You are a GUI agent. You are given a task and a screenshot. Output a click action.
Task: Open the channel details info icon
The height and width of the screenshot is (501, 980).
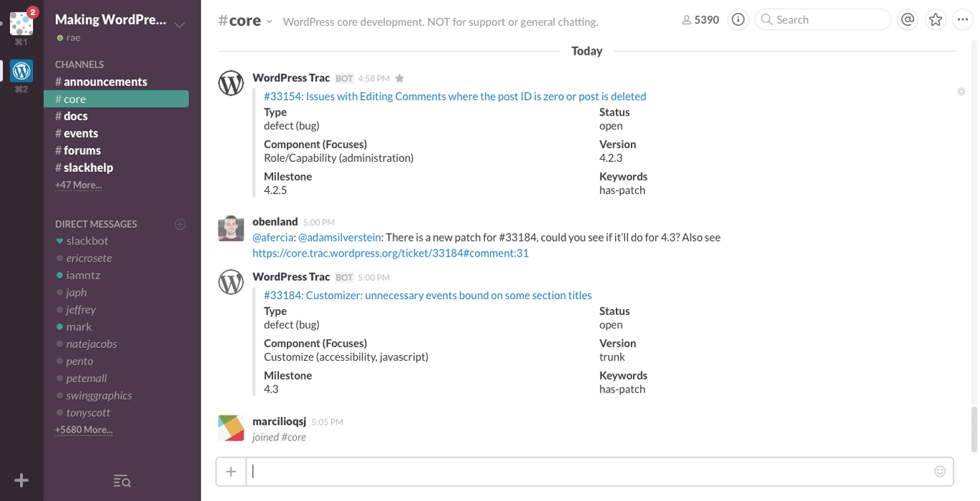[x=738, y=19]
